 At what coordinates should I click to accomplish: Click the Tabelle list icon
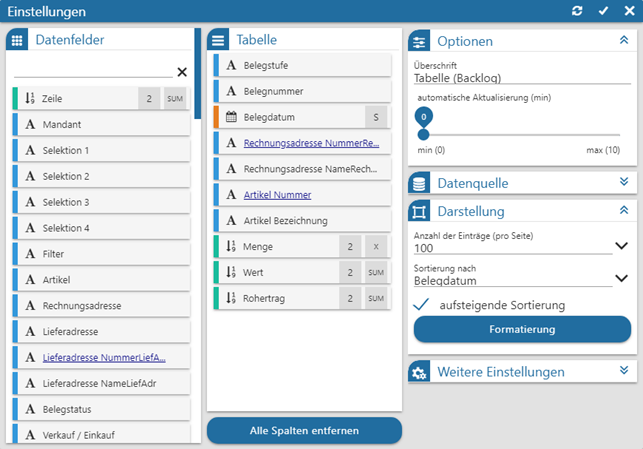(x=218, y=41)
